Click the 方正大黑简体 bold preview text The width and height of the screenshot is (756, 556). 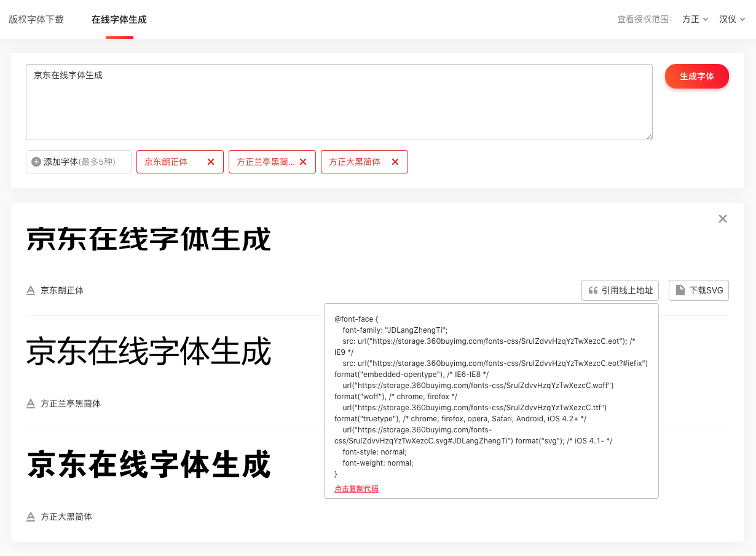[149, 465]
